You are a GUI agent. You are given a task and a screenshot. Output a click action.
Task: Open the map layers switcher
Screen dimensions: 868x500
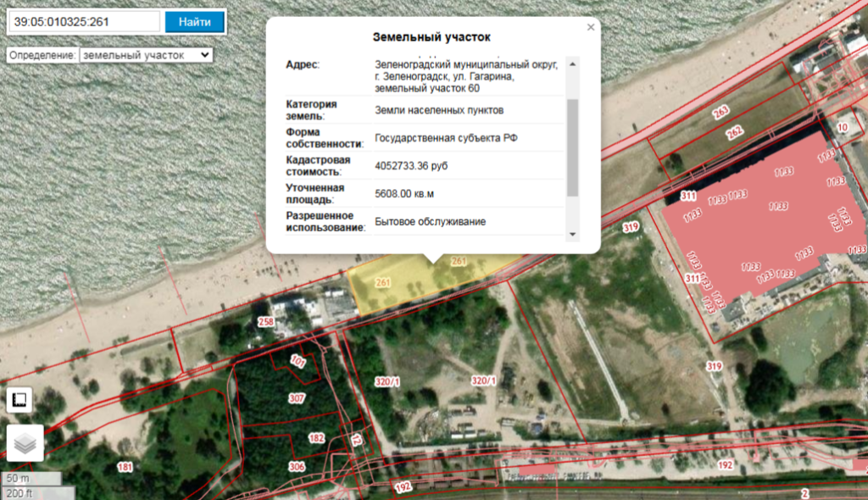pyautogui.click(x=25, y=443)
